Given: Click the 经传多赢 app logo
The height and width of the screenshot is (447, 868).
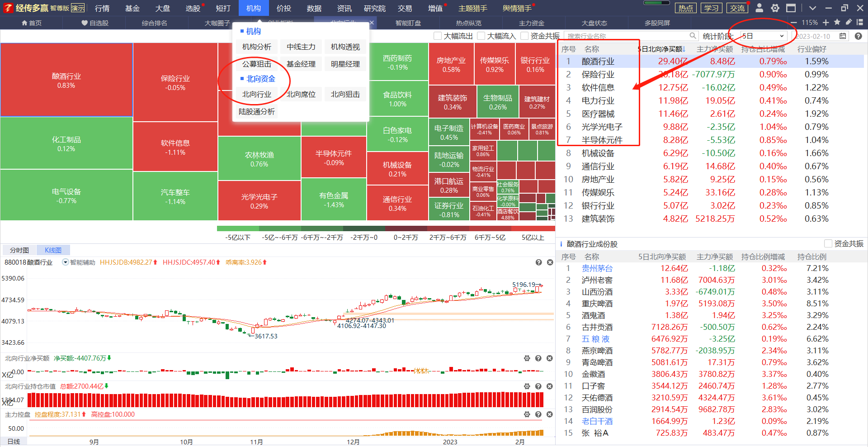Looking at the screenshot, I should click(26, 8).
